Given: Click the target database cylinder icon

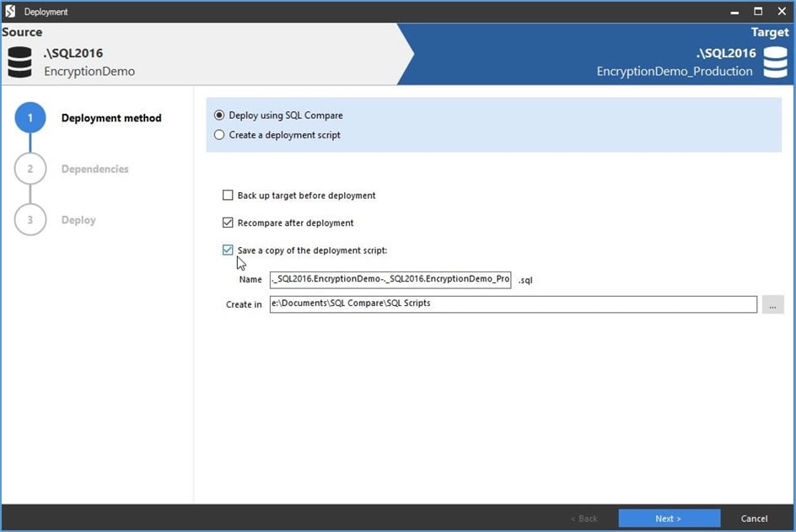Looking at the screenshot, I should [775, 62].
